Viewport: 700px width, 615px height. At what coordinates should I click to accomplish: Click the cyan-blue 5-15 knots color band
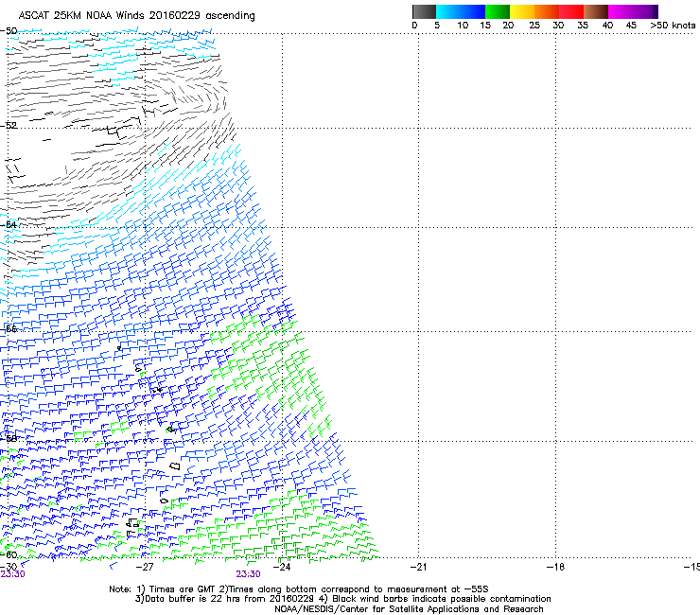tap(461, 11)
